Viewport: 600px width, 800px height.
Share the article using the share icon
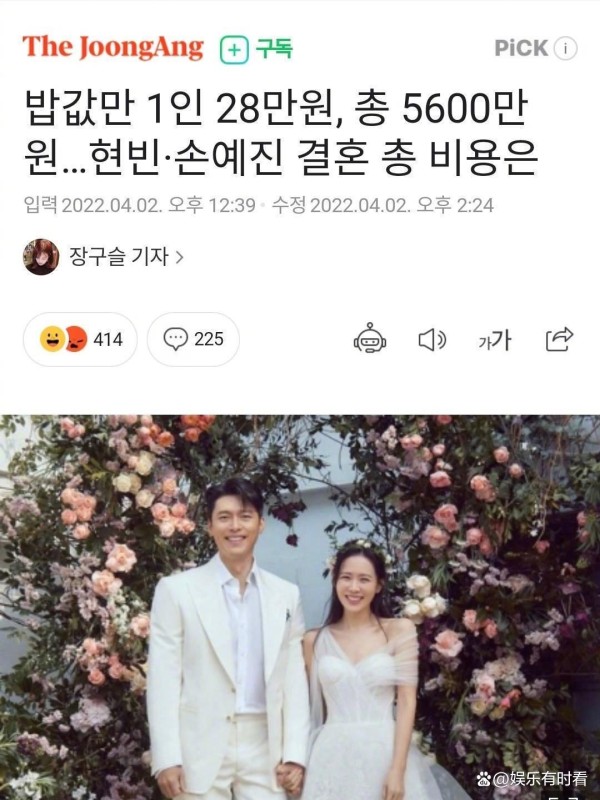pos(560,339)
